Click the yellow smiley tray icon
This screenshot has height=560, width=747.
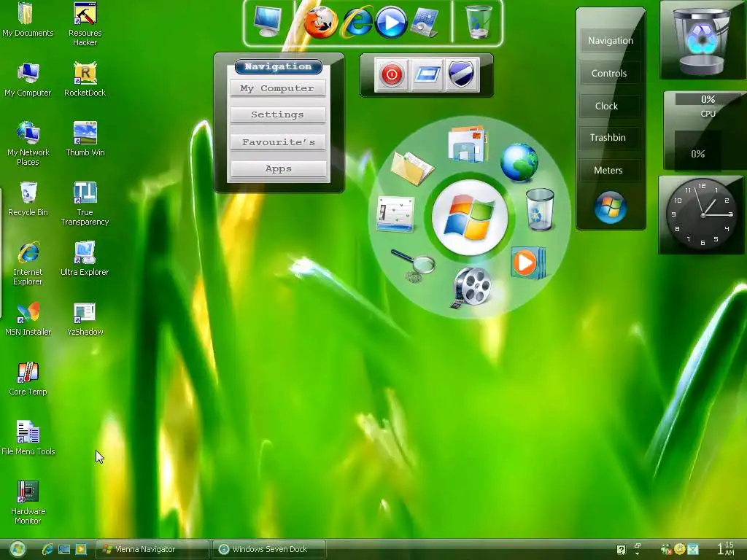[680, 550]
